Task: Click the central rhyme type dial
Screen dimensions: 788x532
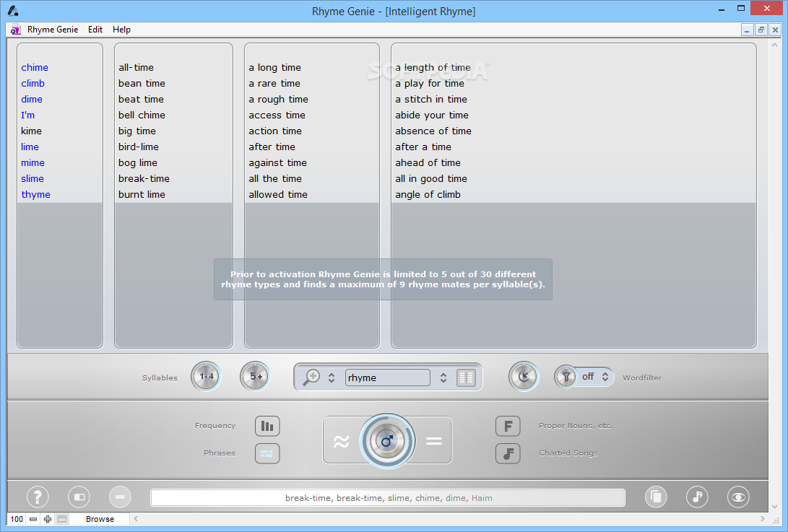Action: tap(387, 441)
